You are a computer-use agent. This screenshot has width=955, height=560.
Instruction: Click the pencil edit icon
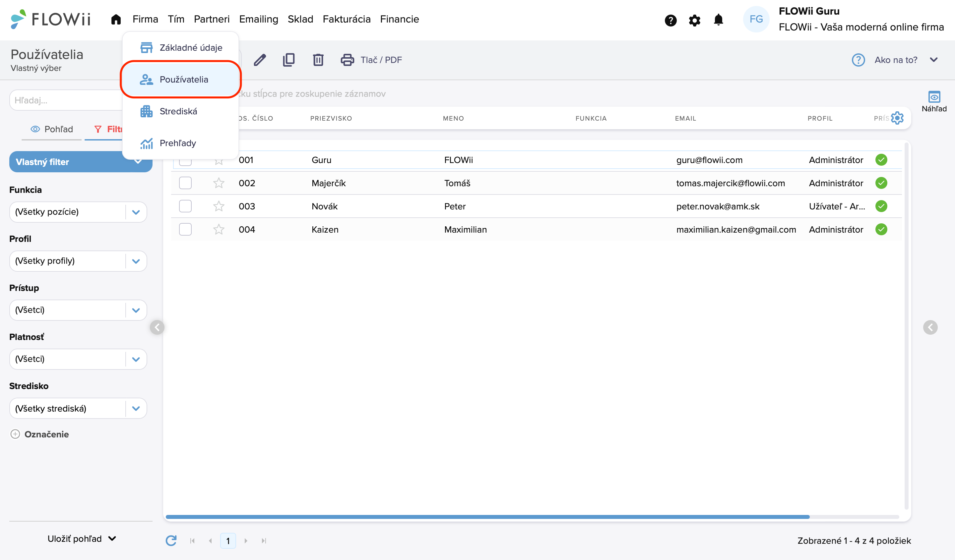[260, 60]
